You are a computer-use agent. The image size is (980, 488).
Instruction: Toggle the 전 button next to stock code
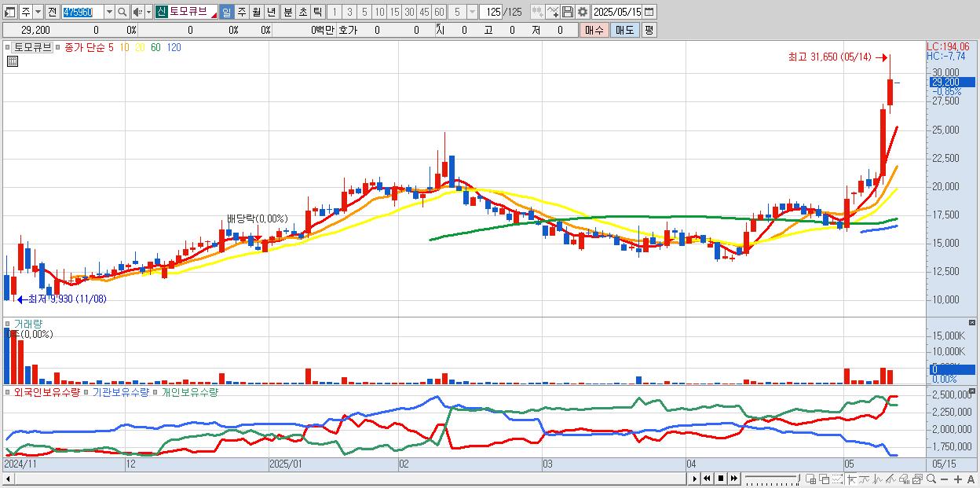click(x=53, y=12)
